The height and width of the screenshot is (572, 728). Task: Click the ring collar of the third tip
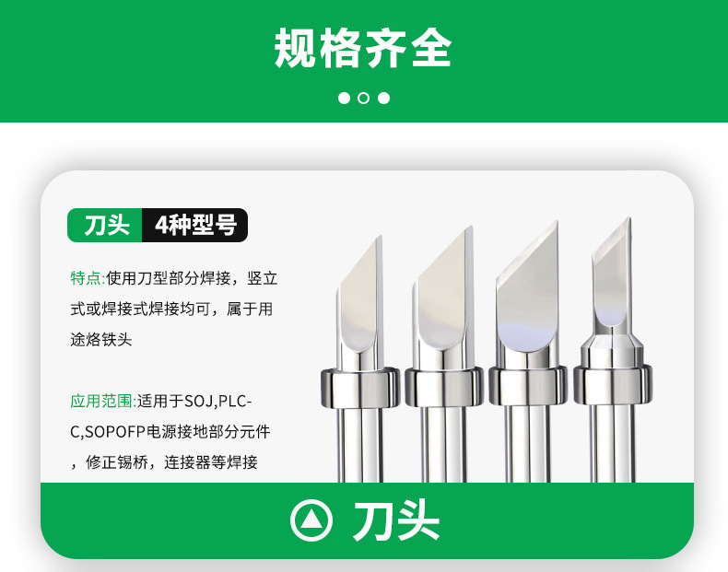point(528,386)
